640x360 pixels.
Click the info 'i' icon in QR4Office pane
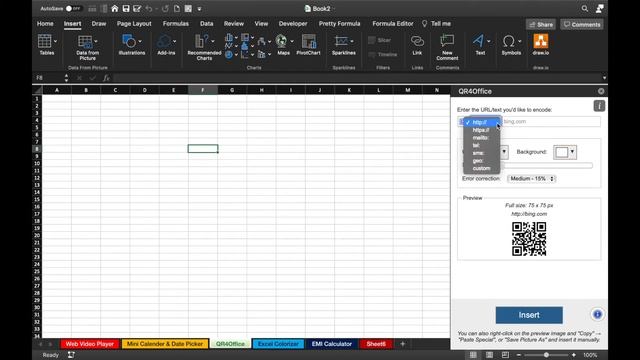(599, 106)
